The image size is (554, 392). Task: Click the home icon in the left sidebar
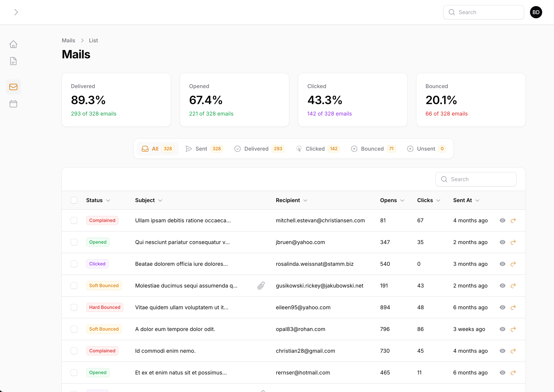pos(13,44)
